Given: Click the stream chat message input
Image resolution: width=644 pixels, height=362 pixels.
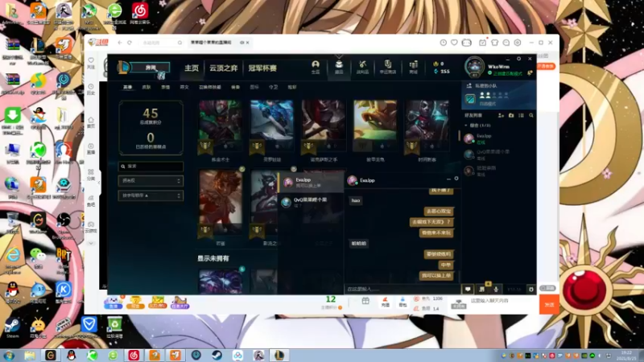Looking at the screenshot, I should coord(503,301).
